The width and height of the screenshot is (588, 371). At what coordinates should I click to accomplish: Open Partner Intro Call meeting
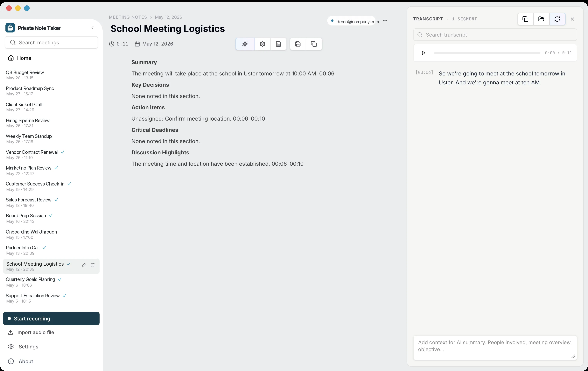[51, 250]
